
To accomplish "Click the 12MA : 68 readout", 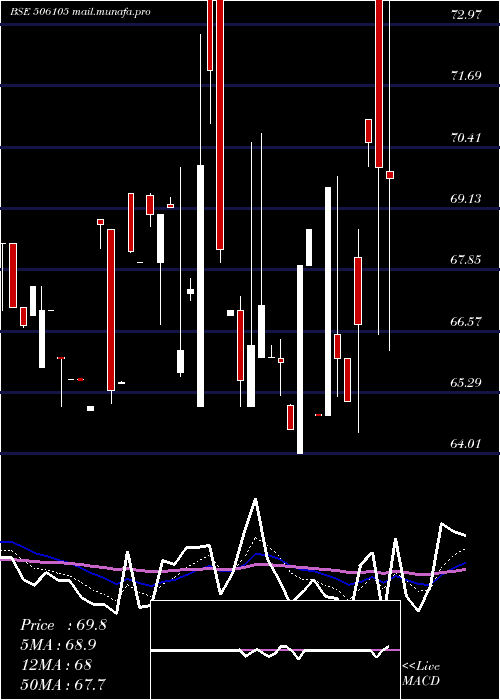I will 56,665.
